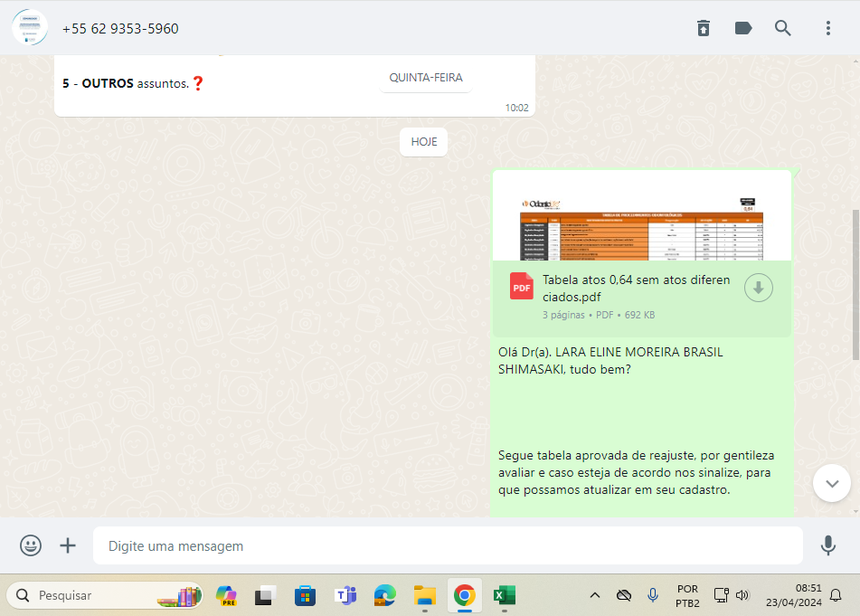Viewport: 860px width, 616px height.
Task: Download the Tabela atos PDF file
Action: 759,288
